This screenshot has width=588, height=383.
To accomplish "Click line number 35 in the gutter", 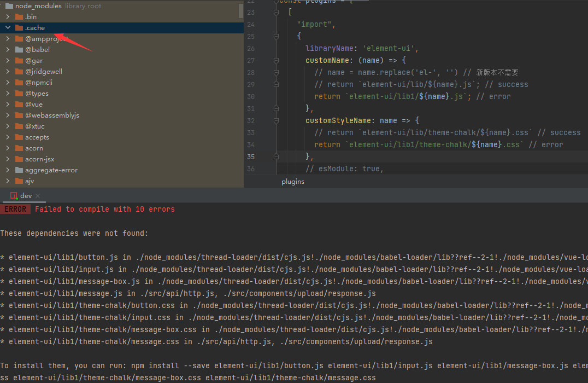I will coord(250,156).
